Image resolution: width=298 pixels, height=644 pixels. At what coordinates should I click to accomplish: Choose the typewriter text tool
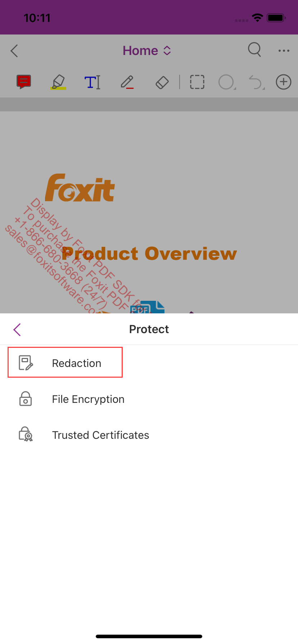[92, 82]
